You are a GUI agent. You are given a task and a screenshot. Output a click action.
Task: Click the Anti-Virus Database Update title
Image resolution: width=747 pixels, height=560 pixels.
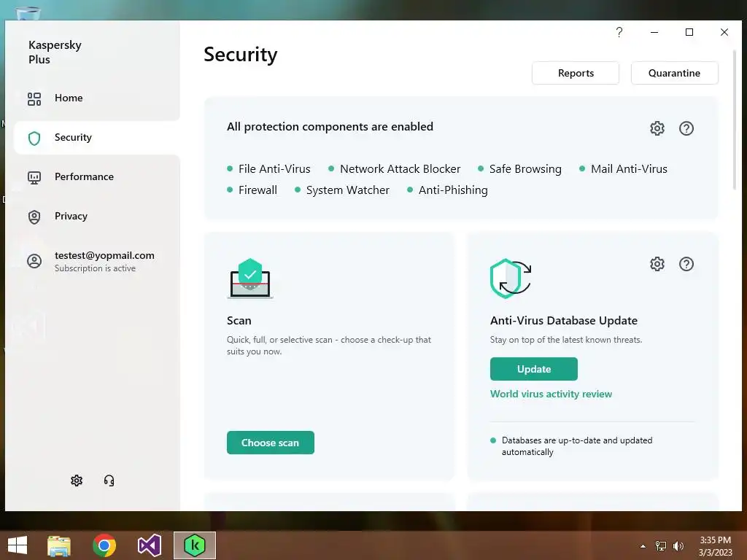click(564, 321)
